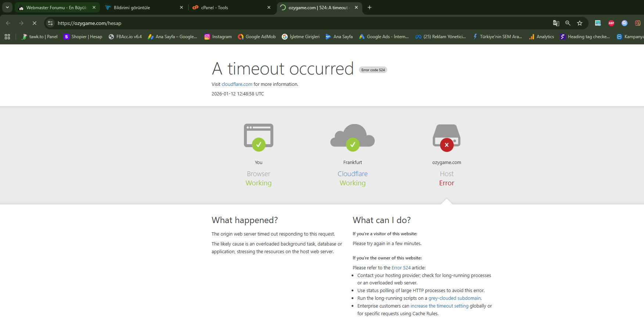
Task: Click the What can I do? heading
Action: coord(382,220)
